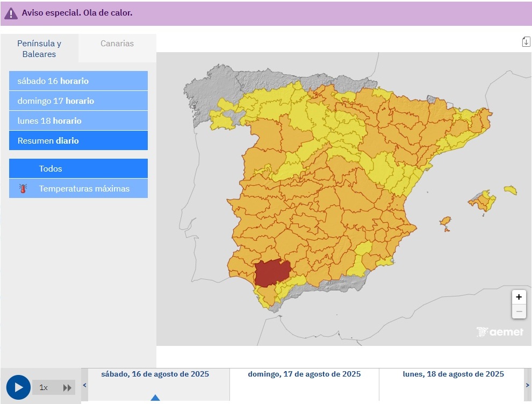Go to previous dates with left arrow
Viewport: 532px width, 404px height.
click(x=85, y=385)
